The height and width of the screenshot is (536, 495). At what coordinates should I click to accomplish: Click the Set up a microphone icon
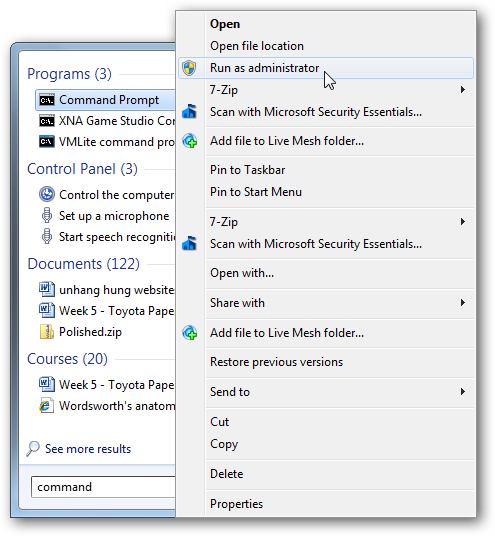[47, 216]
